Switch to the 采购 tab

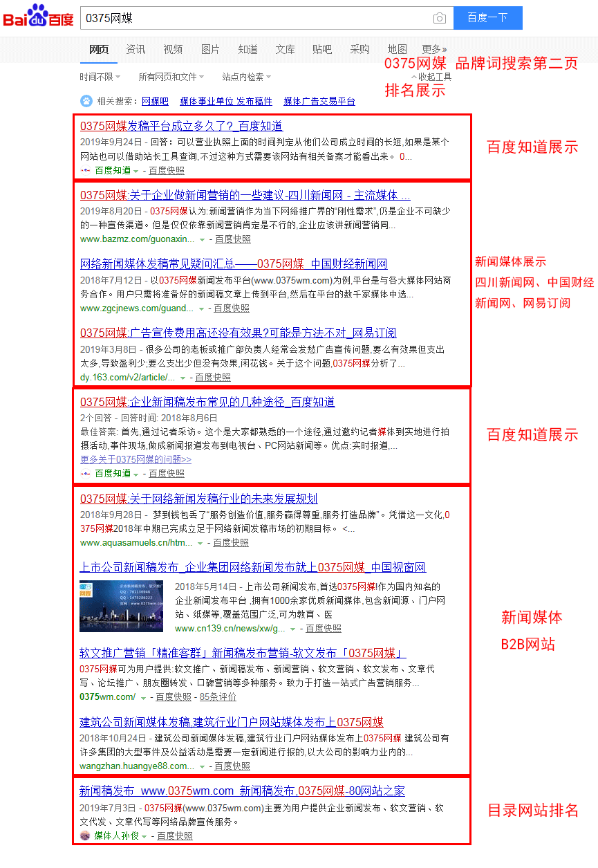click(359, 49)
